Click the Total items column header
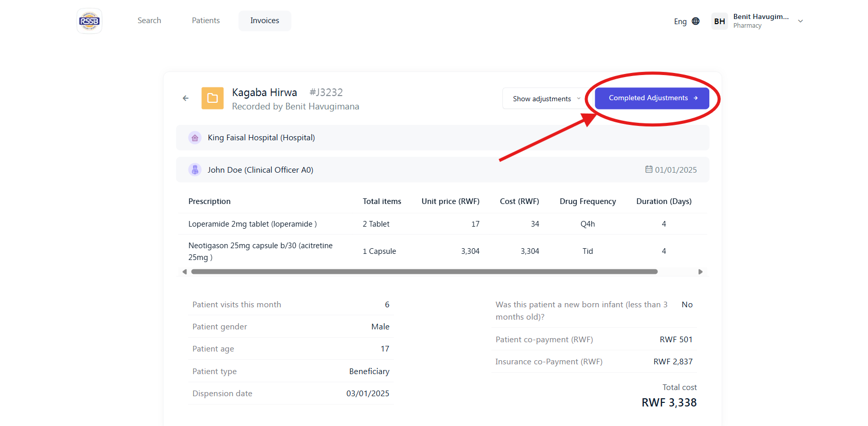Image resolution: width=868 pixels, height=426 pixels. click(x=382, y=201)
